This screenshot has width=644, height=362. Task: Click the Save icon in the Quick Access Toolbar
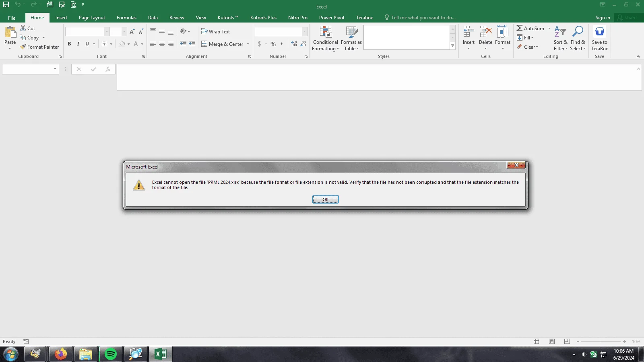tap(6, 4)
